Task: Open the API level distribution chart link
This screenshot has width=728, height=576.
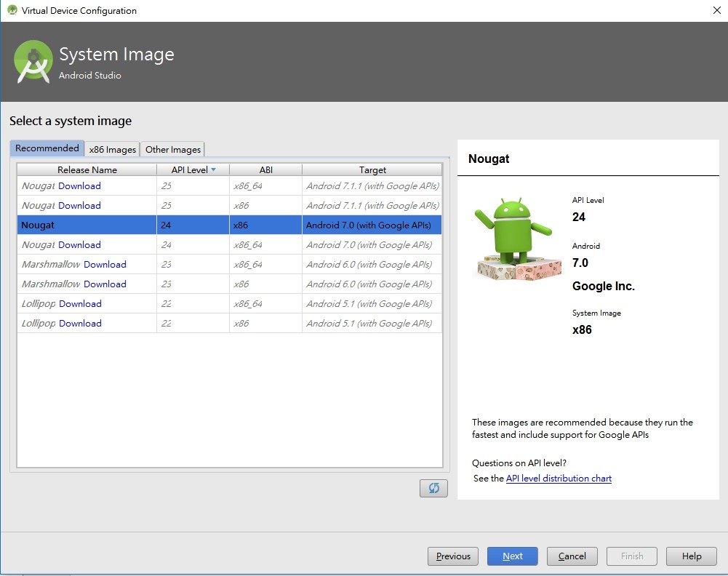Action: click(559, 478)
